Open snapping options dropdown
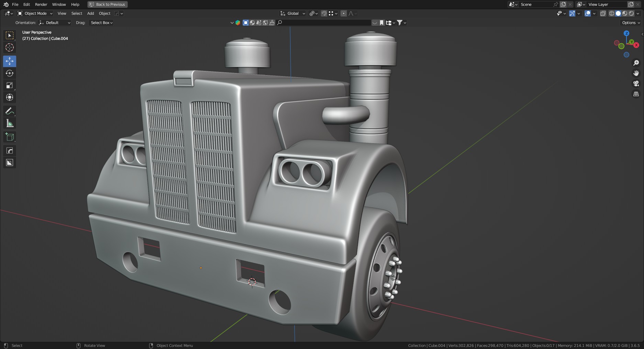The width and height of the screenshot is (644, 349). click(x=333, y=13)
